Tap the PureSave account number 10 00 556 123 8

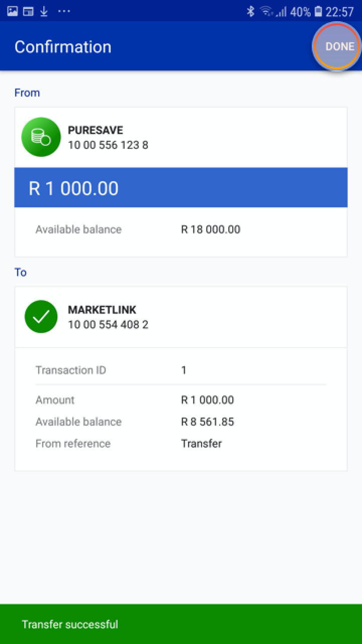[x=108, y=145]
